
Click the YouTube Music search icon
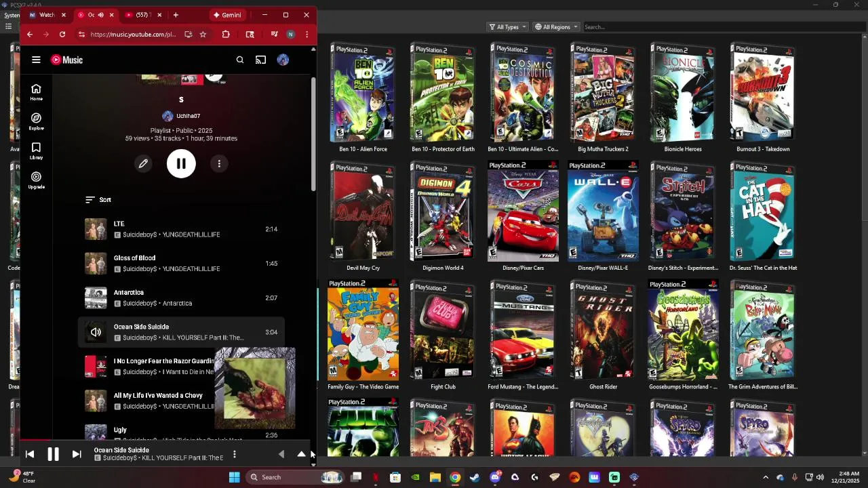tap(240, 60)
